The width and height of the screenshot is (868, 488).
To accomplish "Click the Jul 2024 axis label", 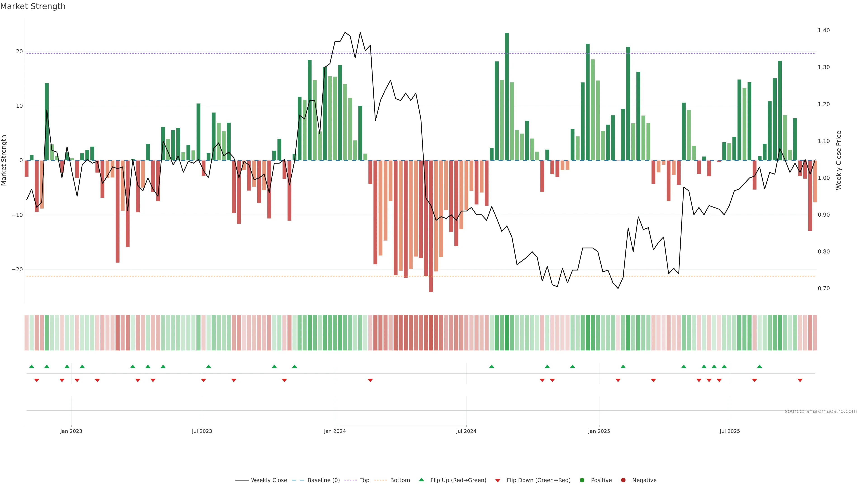I will click(x=466, y=431).
